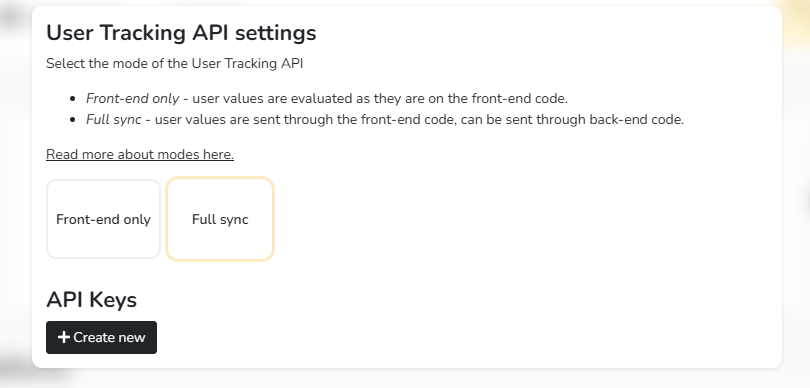Open the Read more about modes link
Image resolution: width=810 pixels, height=388 pixels.
pos(140,154)
